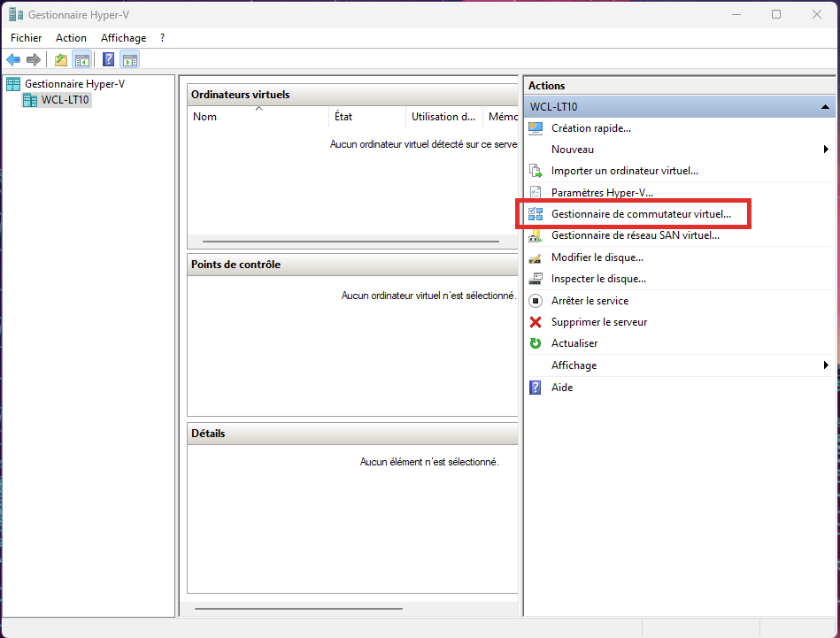
Task: Click the Ordinateurs virtuels horizontal scrollbar
Action: click(x=351, y=242)
